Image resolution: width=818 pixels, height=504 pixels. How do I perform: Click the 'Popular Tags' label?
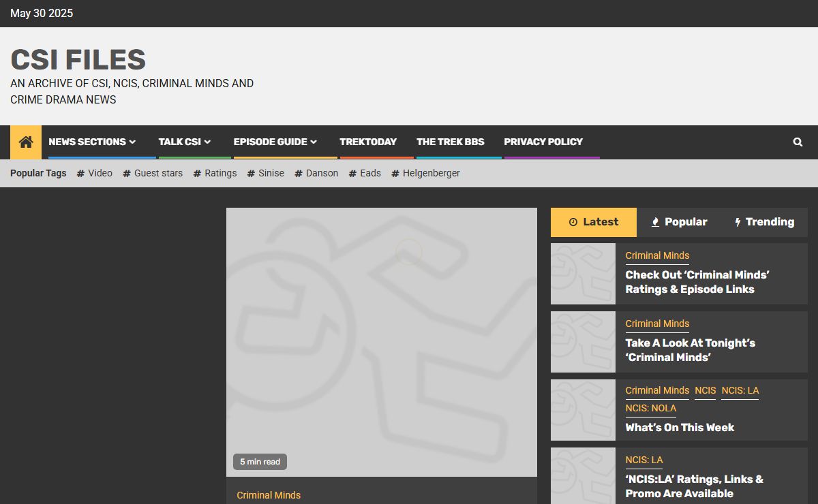38,173
